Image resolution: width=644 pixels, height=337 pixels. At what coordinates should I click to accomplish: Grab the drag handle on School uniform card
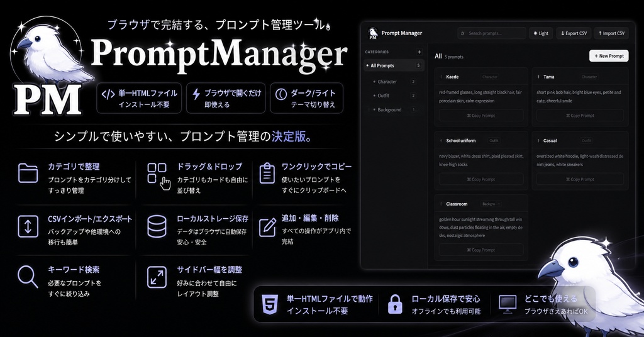point(441,140)
